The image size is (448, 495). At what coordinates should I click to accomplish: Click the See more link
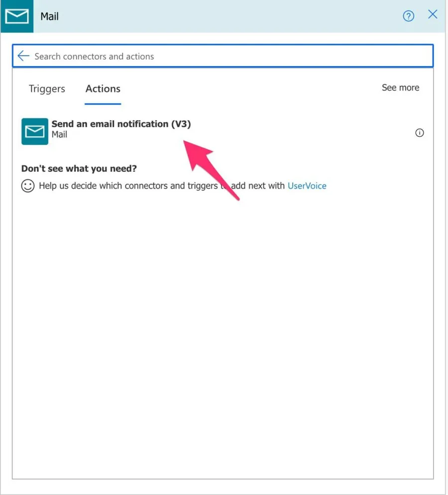400,88
